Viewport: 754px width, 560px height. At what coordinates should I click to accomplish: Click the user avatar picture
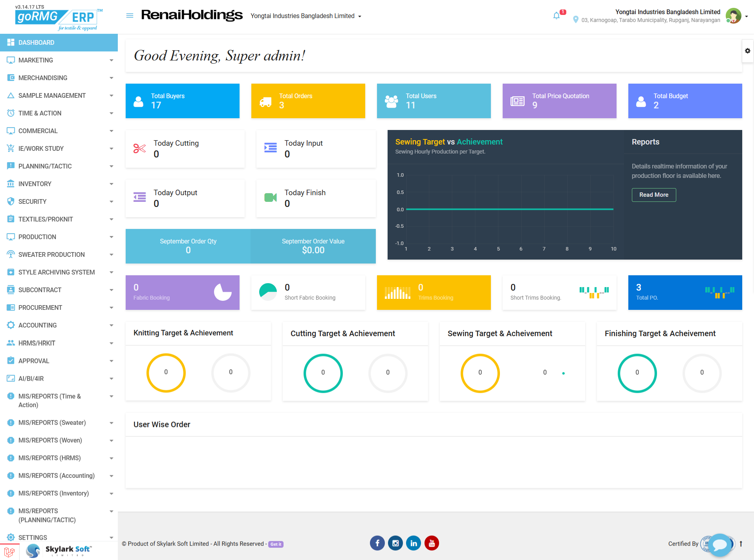pyautogui.click(x=733, y=16)
